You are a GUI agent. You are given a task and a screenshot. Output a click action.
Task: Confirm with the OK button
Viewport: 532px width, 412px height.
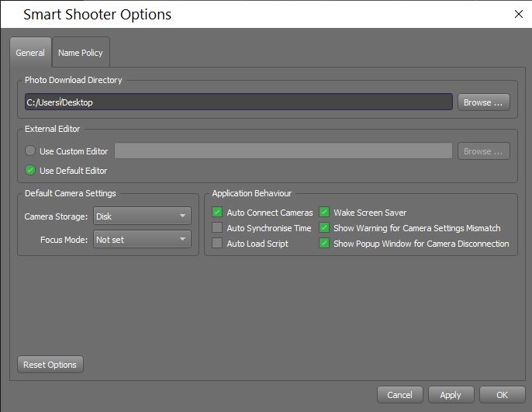tap(503, 395)
